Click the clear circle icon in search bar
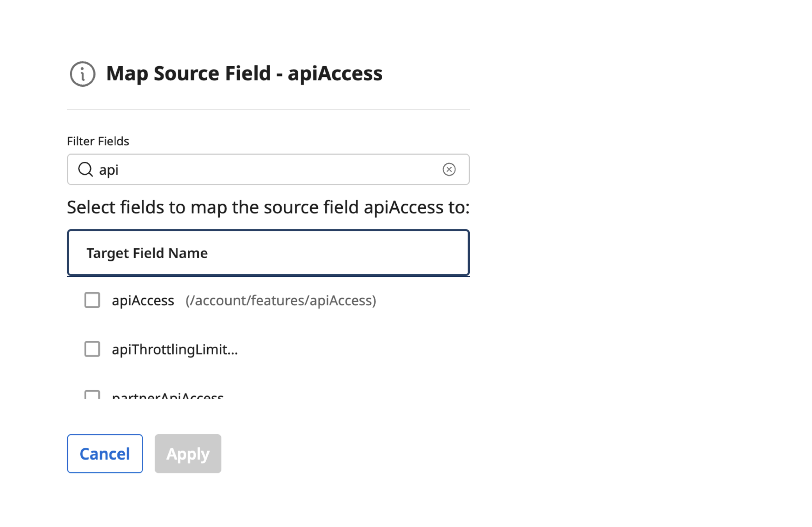Image resolution: width=812 pixels, height=527 pixels. 449,169
